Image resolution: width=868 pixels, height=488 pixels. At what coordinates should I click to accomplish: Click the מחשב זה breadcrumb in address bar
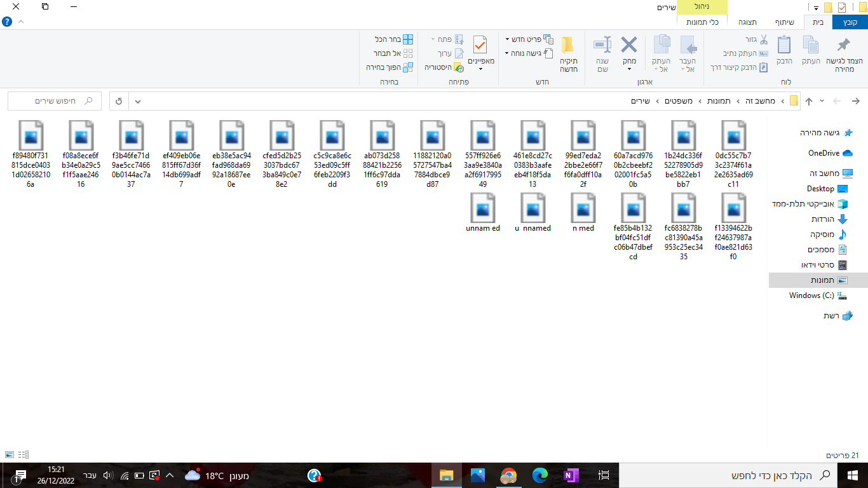click(759, 101)
